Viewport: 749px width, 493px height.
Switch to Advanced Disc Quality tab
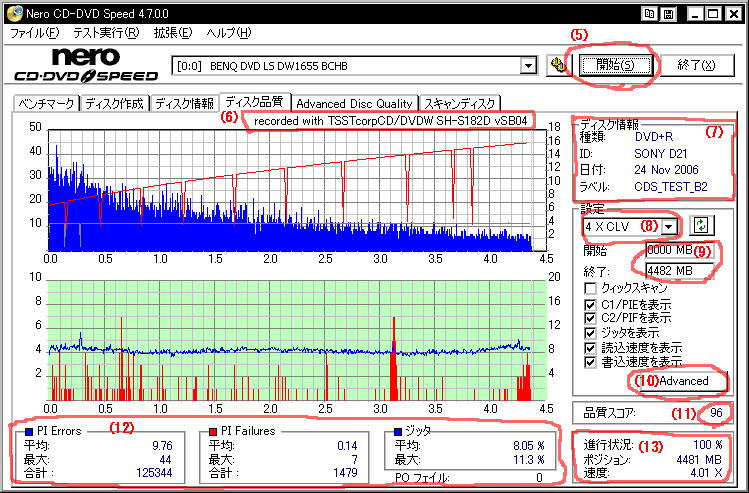(354, 104)
